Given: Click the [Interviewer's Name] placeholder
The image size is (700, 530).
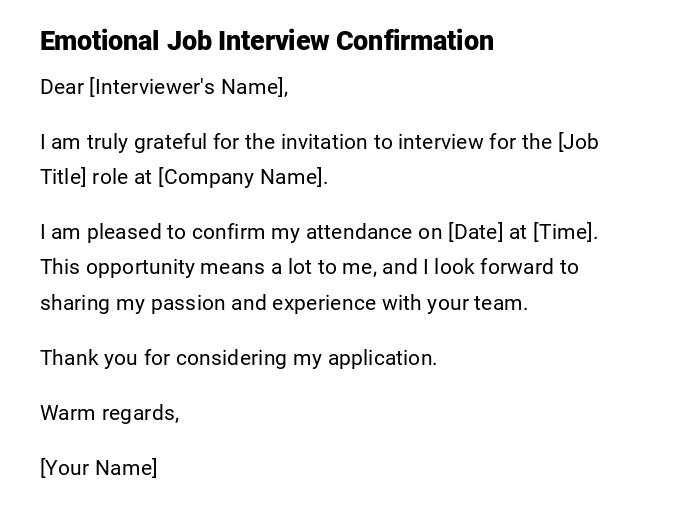Looking at the screenshot, I should (x=188, y=87).
